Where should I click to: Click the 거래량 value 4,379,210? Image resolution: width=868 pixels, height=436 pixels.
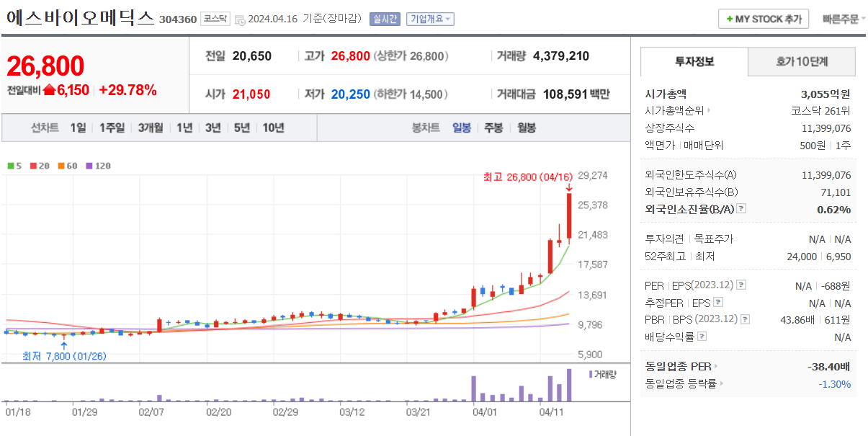coord(561,56)
